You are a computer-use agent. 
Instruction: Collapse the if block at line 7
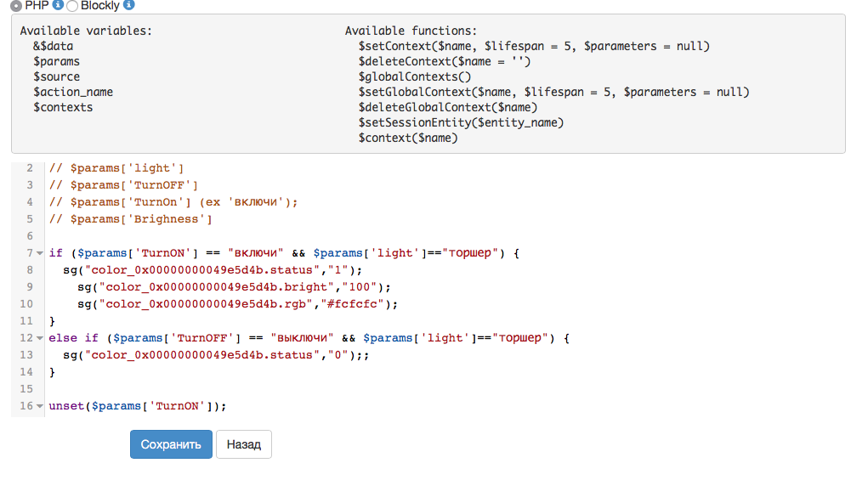(40, 253)
